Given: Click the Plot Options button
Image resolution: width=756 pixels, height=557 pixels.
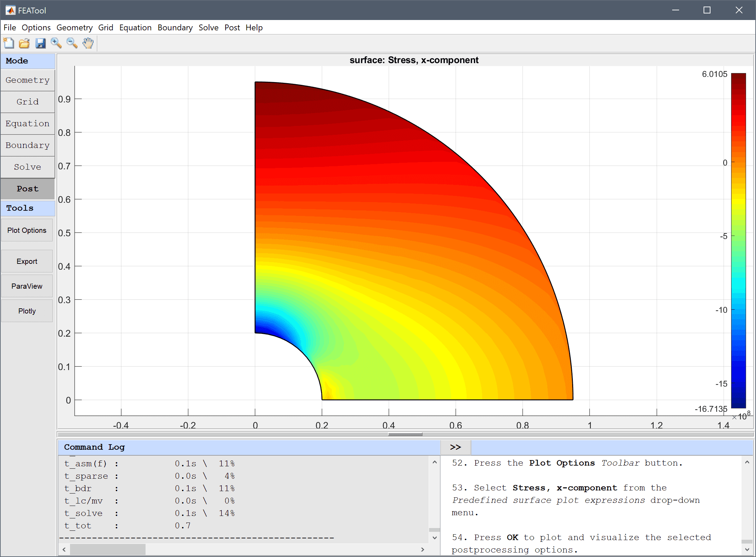Looking at the screenshot, I should pos(27,230).
